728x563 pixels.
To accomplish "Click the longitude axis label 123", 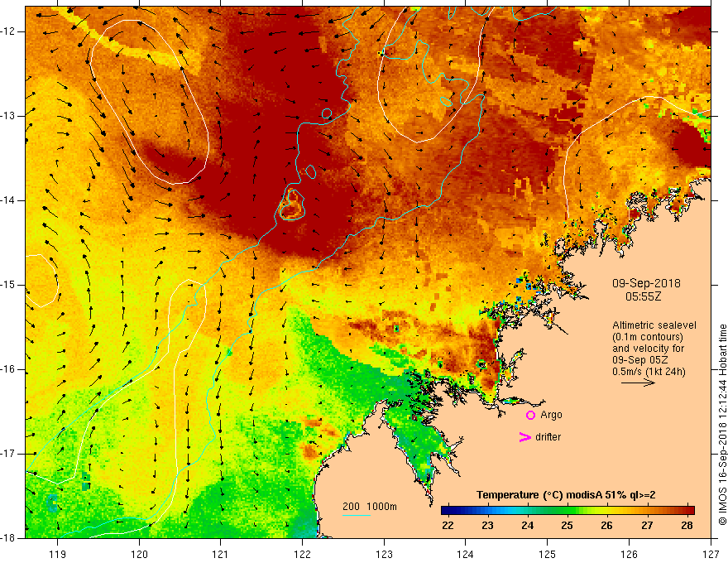I will (384, 554).
